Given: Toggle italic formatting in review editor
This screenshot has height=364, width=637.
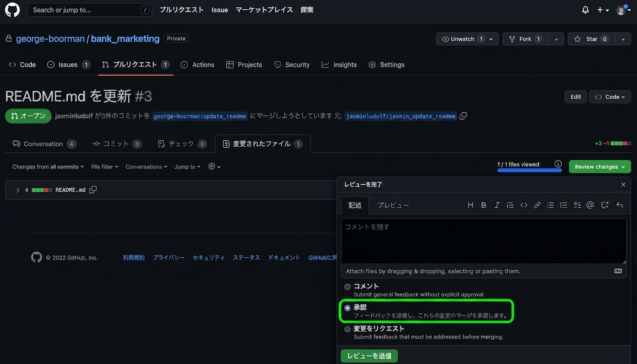Looking at the screenshot, I should [497, 205].
